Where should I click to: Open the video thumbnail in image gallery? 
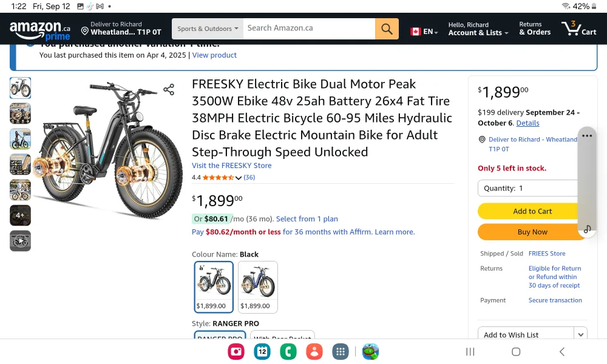click(20, 241)
